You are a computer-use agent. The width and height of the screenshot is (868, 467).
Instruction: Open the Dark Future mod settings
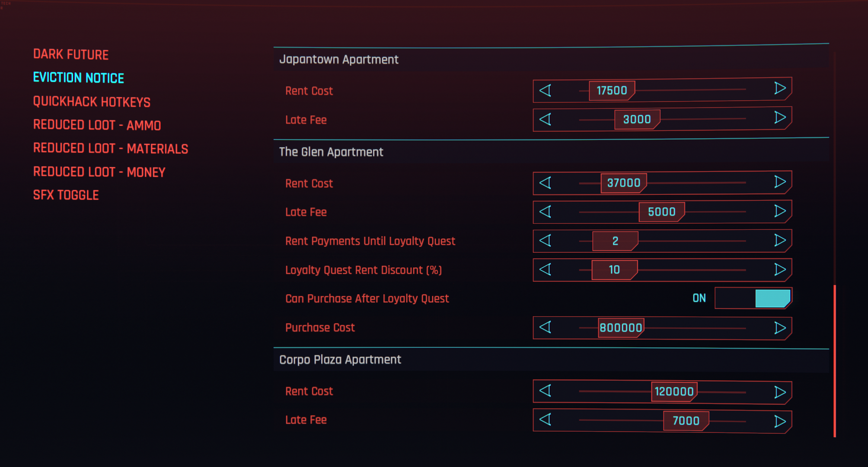71,54
